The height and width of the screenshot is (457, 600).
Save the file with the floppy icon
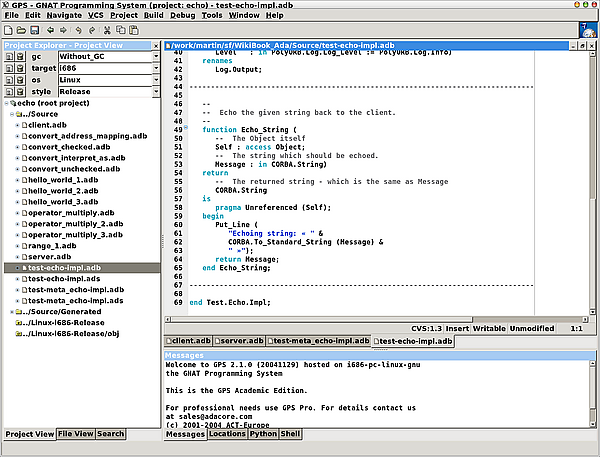[34, 30]
